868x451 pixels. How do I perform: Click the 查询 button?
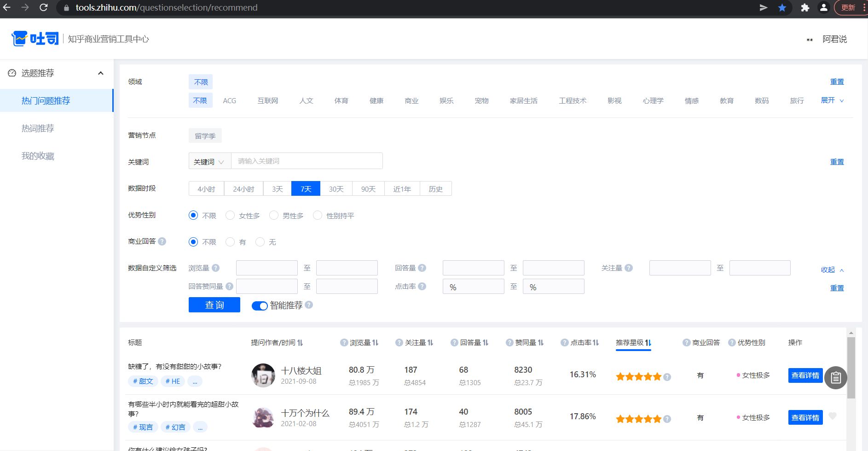click(x=214, y=305)
